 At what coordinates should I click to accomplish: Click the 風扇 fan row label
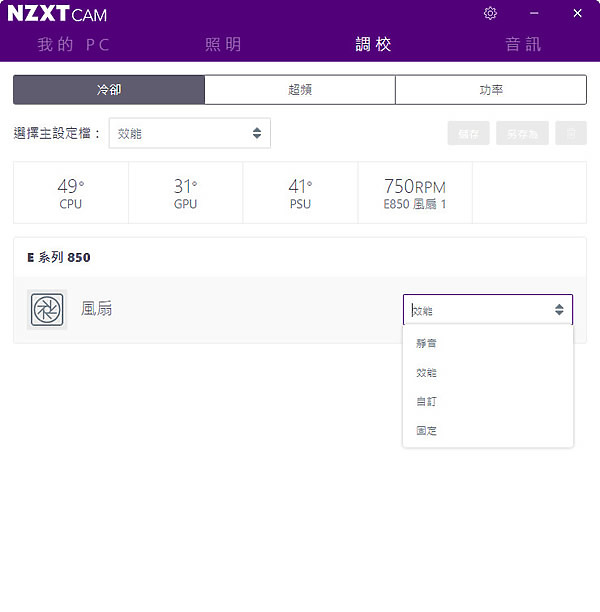pyautogui.click(x=96, y=309)
